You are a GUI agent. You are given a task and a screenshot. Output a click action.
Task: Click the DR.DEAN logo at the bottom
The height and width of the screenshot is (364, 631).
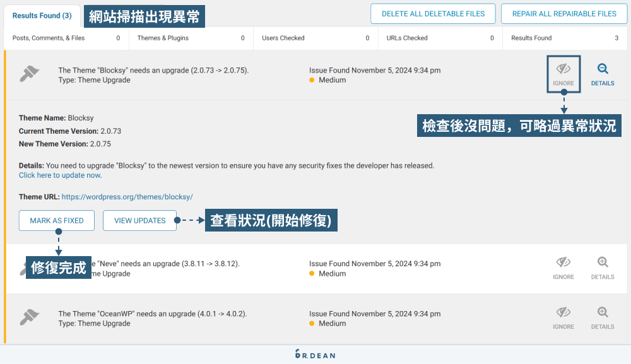(315, 355)
